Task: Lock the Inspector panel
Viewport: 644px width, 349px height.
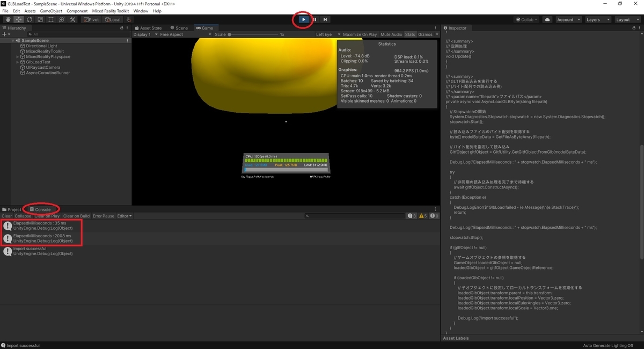Action: click(633, 28)
